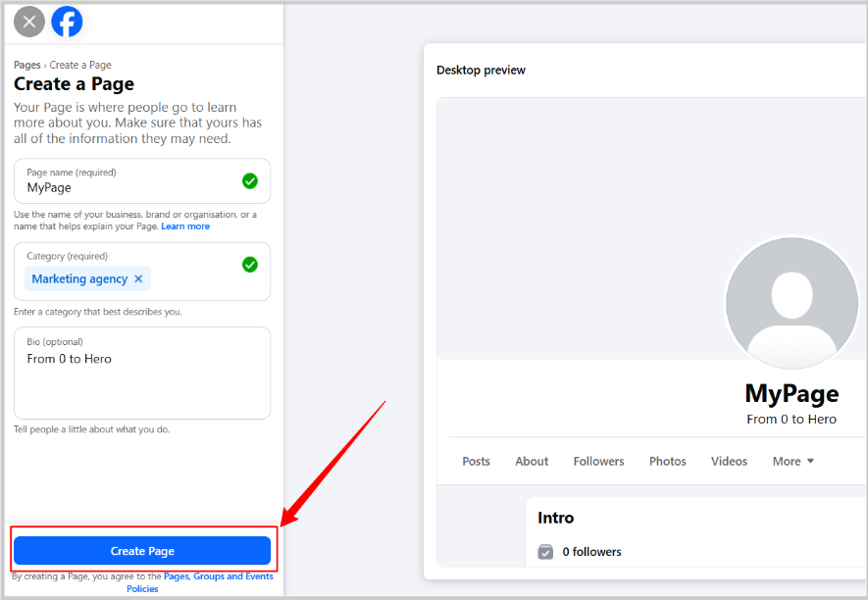
Task: Open Pages, Groups and Events Policies link
Action: tap(218, 576)
